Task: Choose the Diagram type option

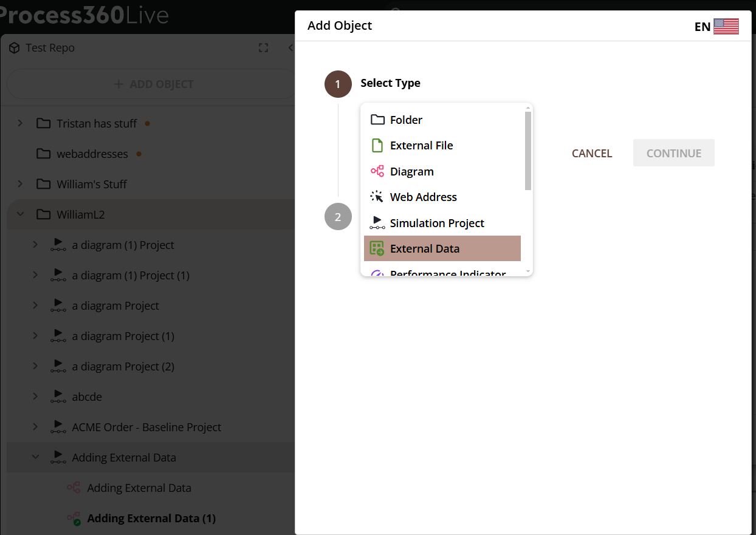Action: pyautogui.click(x=411, y=171)
